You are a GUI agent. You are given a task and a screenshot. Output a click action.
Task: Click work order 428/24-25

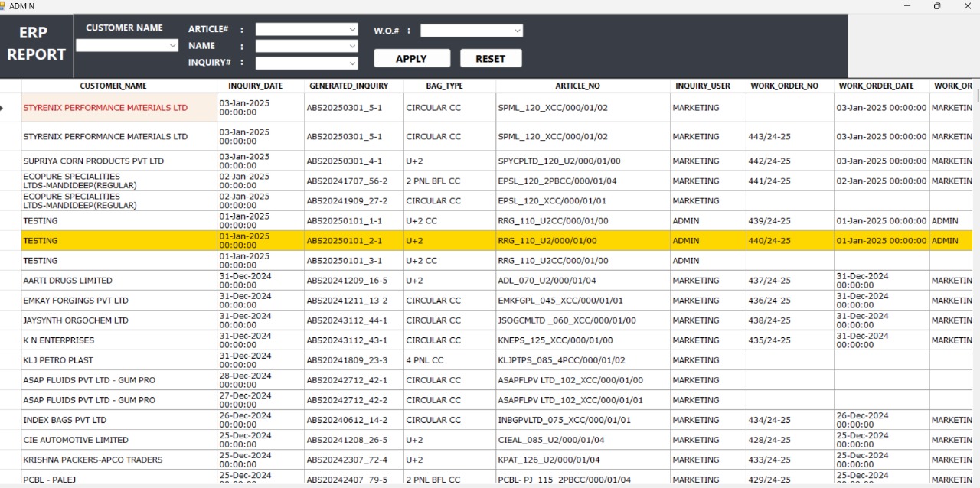point(790,440)
